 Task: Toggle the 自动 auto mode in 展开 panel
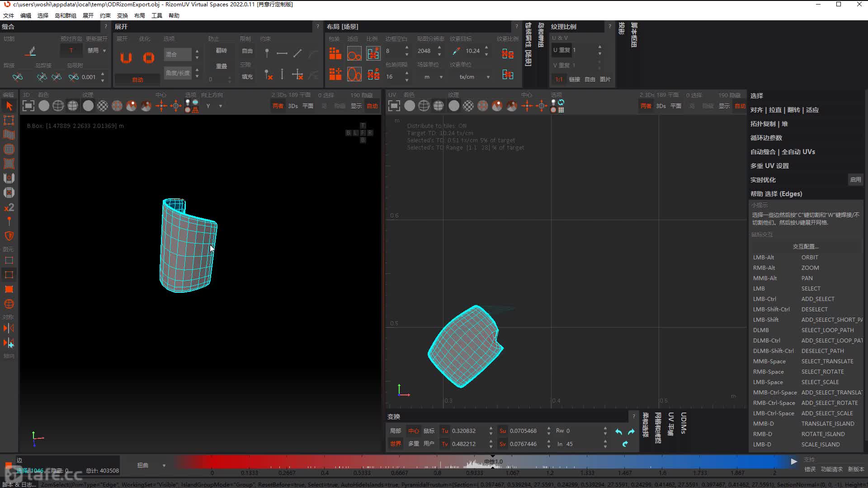[137, 80]
